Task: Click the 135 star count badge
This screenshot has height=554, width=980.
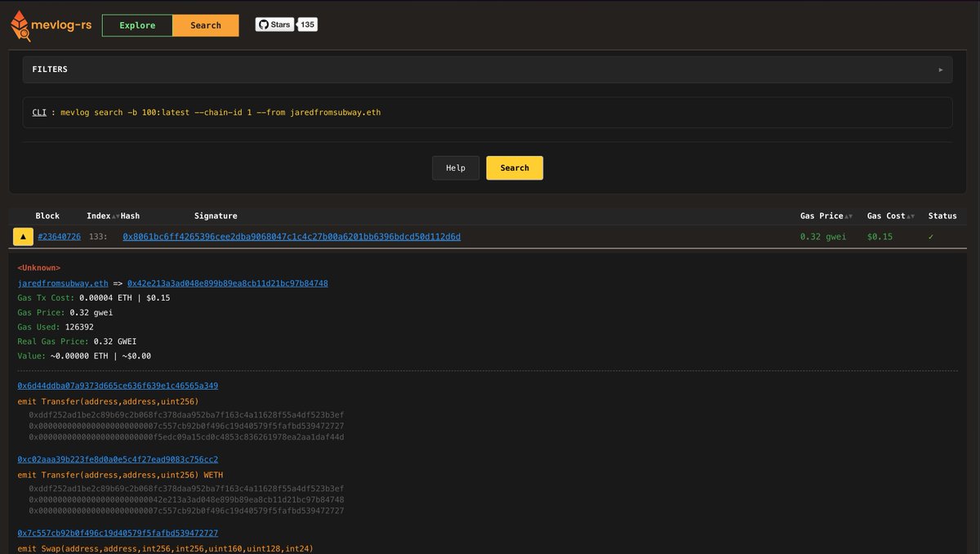Action: 307,25
